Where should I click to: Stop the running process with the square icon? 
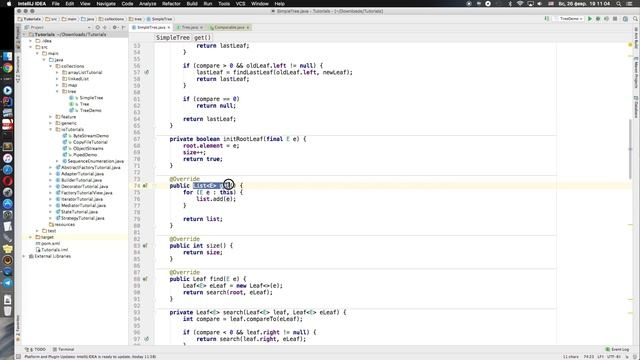(x=615, y=19)
